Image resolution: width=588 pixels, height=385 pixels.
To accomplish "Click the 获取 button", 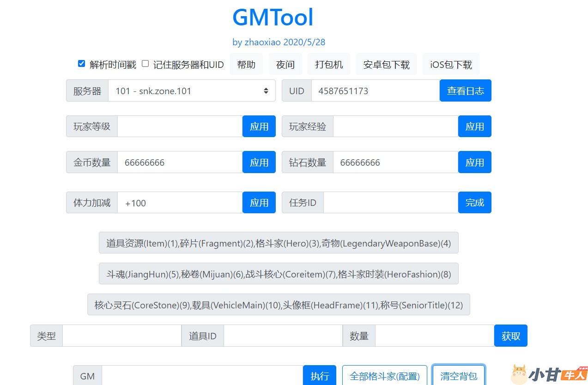I will coord(510,336).
